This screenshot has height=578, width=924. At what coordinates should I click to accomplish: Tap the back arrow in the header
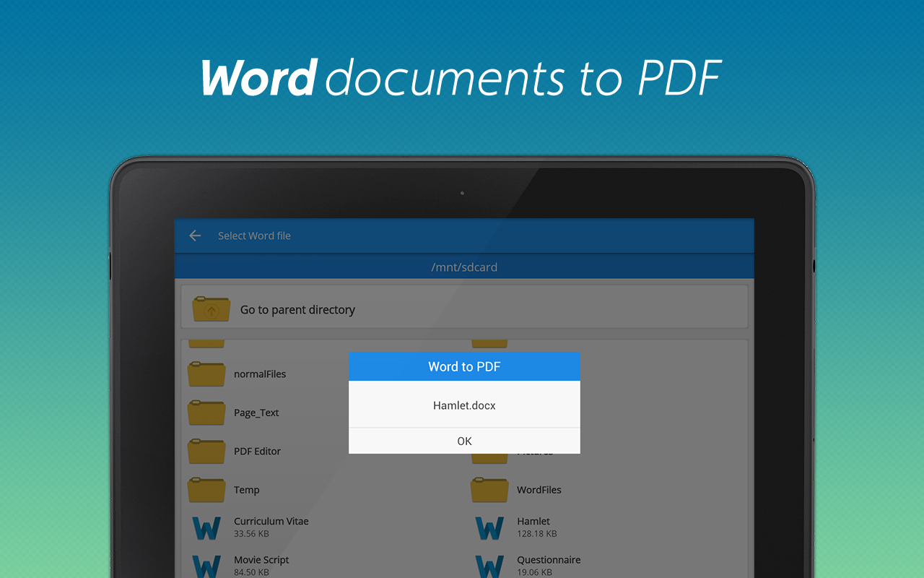coord(195,235)
